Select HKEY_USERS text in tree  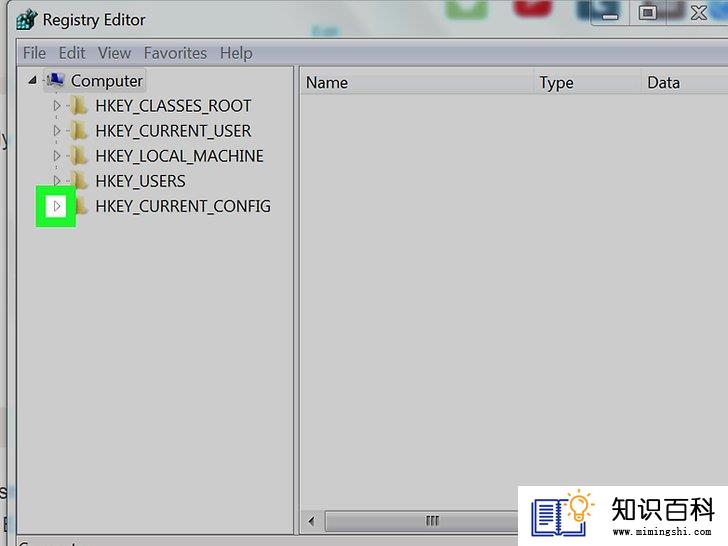coord(140,181)
